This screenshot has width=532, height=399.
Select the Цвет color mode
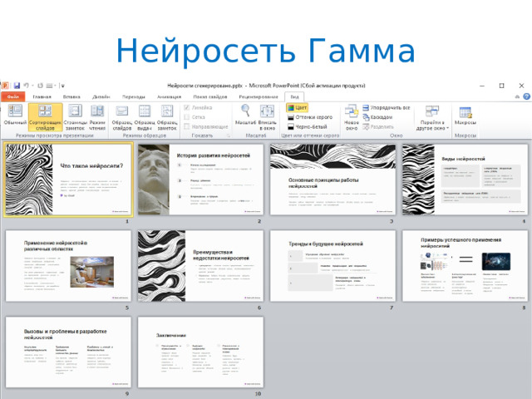pos(297,107)
